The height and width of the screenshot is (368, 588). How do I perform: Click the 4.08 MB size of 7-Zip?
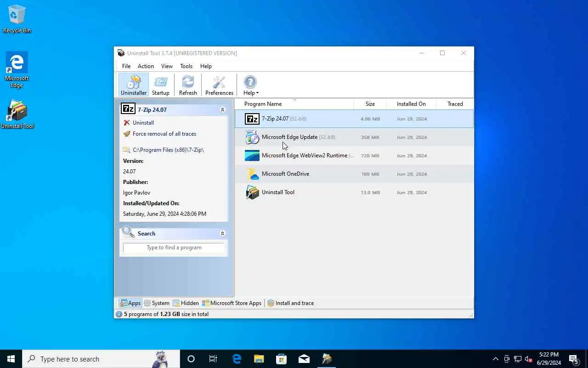(370, 119)
